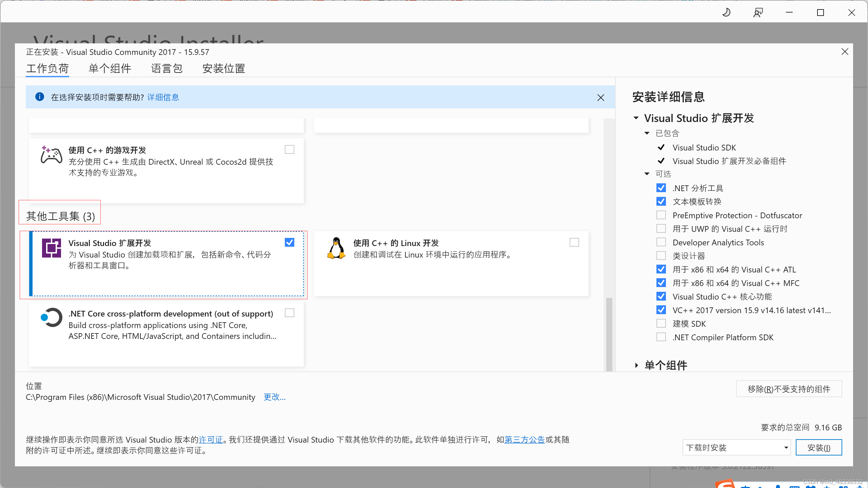Uncheck VC++ 2017 version 15.9 v14.16 option
868x488 pixels.
click(661, 310)
